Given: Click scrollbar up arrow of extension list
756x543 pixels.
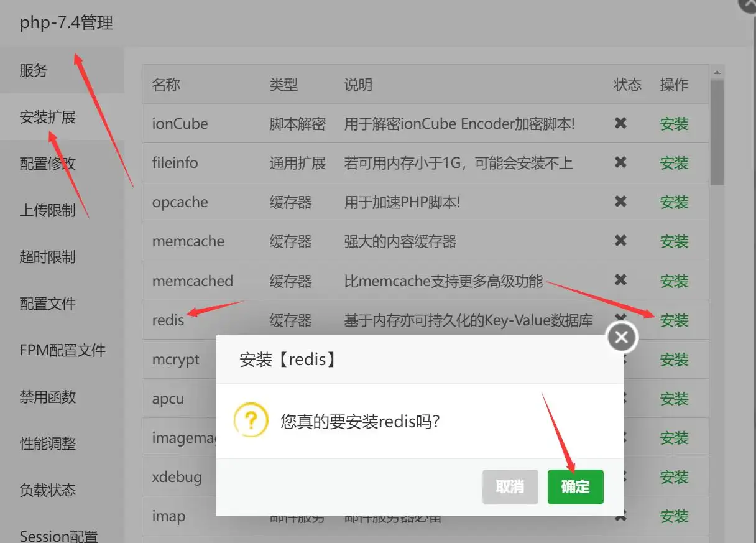Looking at the screenshot, I should (717, 72).
